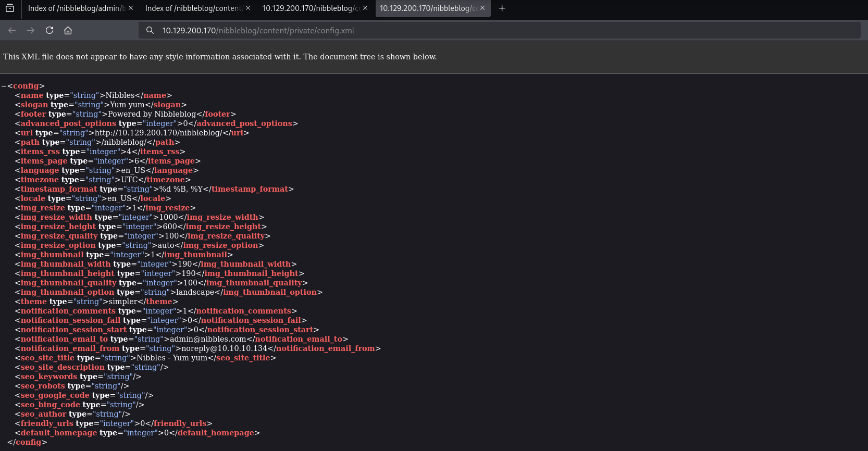The width and height of the screenshot is (868, 451).
Task: Open the browser home page
Action: (x=68, y=30)
